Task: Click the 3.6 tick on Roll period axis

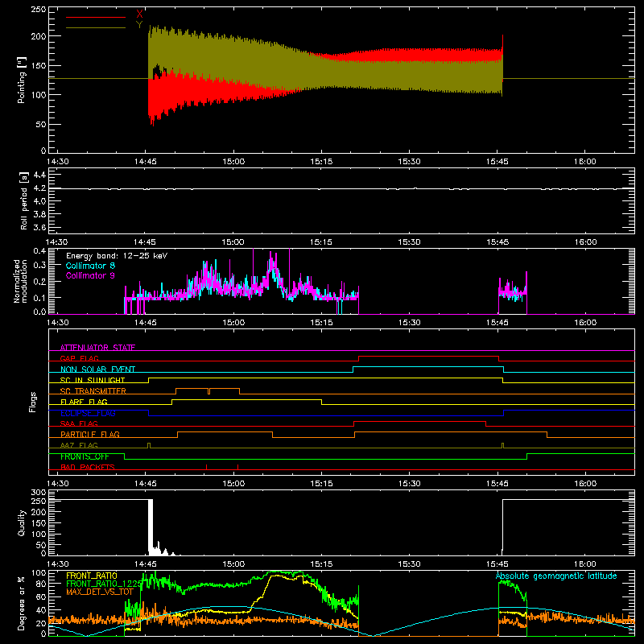Action: [39, 228]
